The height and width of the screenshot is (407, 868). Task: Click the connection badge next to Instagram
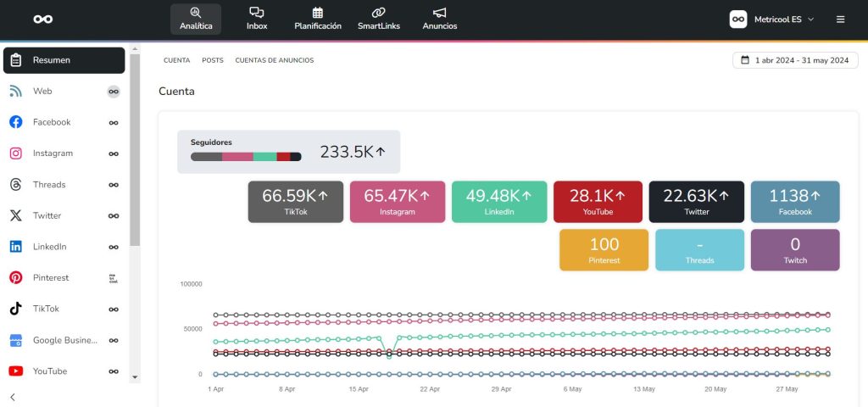[x=114, y=153]
